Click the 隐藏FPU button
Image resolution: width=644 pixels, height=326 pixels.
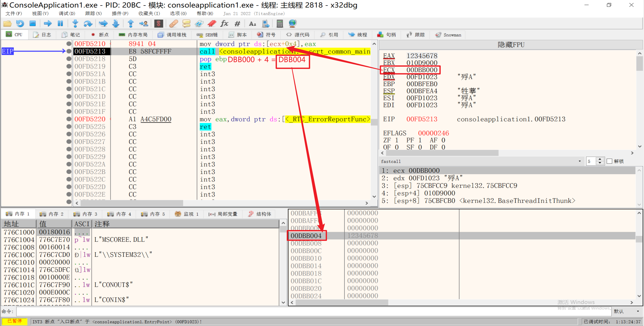coord(511,45)
